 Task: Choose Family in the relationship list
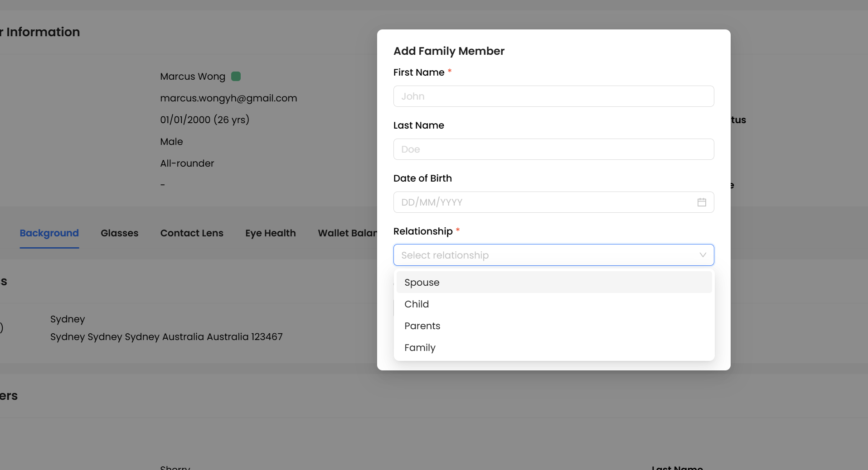tap(554, 347)
